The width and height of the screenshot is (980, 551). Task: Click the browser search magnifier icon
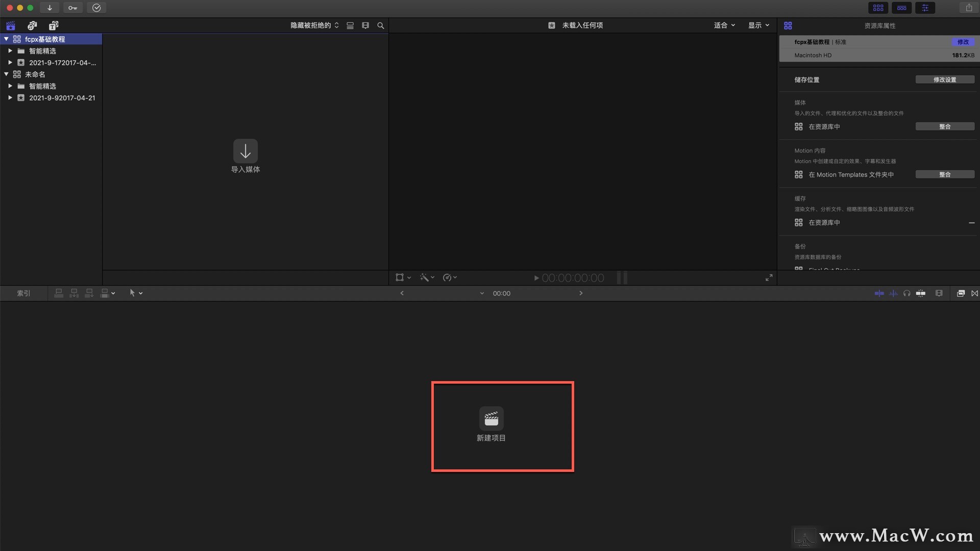point(381,26)
